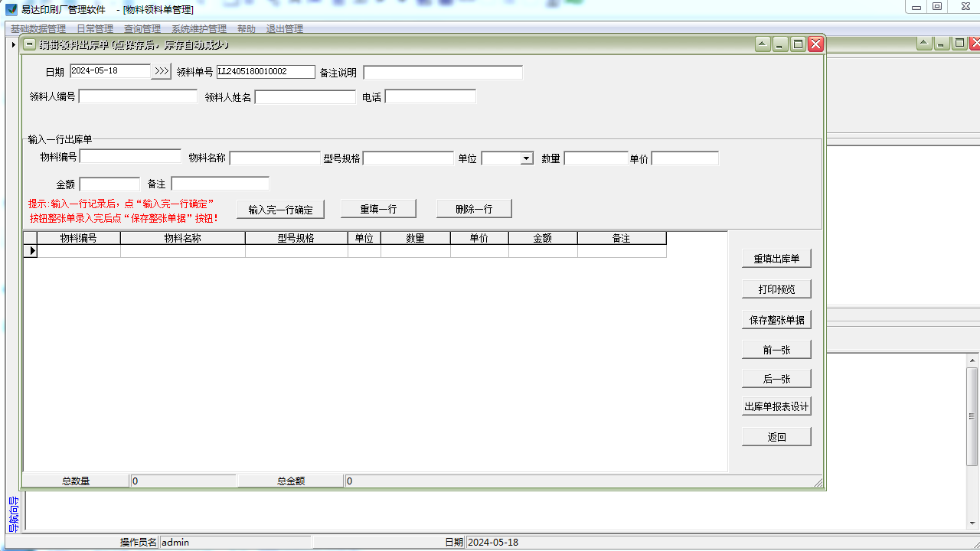Click the 打印预览 button
This screenshot has width=980, height=551.
click(x=776, y=289)
